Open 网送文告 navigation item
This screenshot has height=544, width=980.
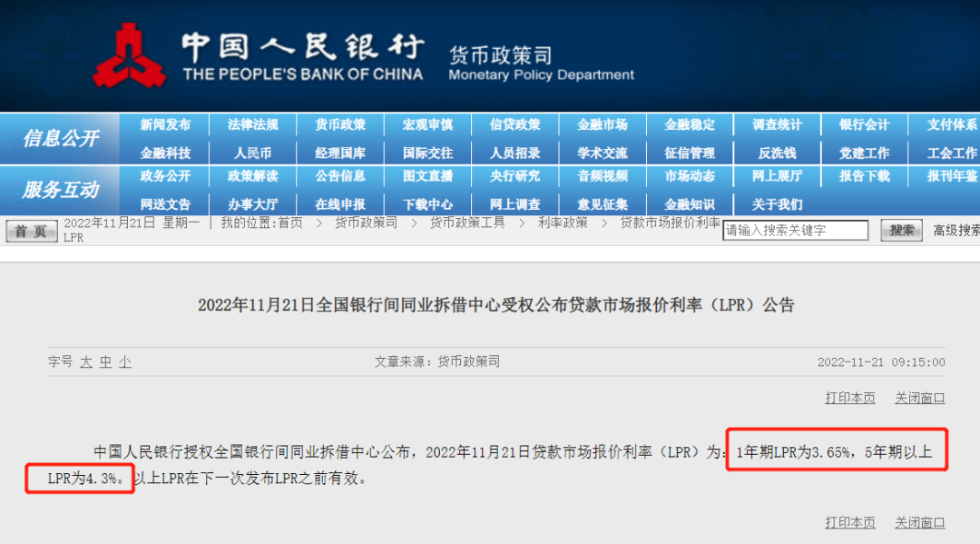pyautogui.click(x=165, y=204)
